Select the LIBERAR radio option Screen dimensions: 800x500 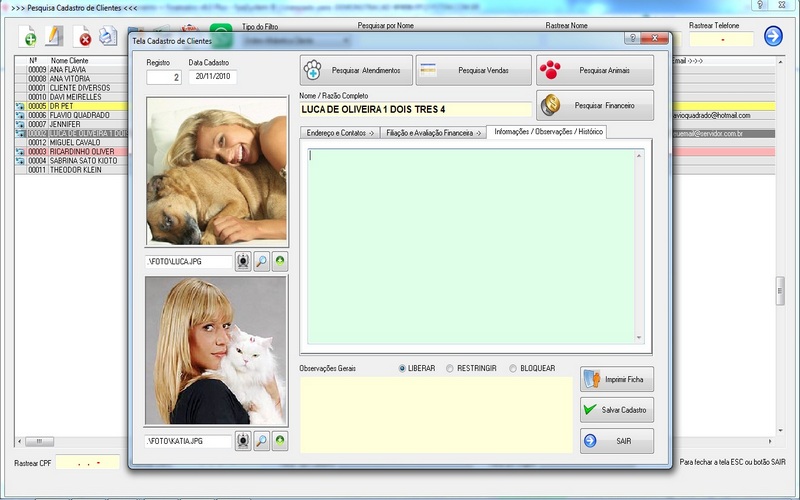point(402,368)
